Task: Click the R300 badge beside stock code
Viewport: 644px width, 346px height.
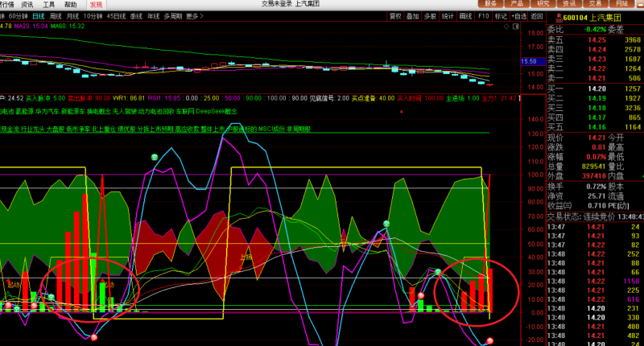Action: pos(559,18)
